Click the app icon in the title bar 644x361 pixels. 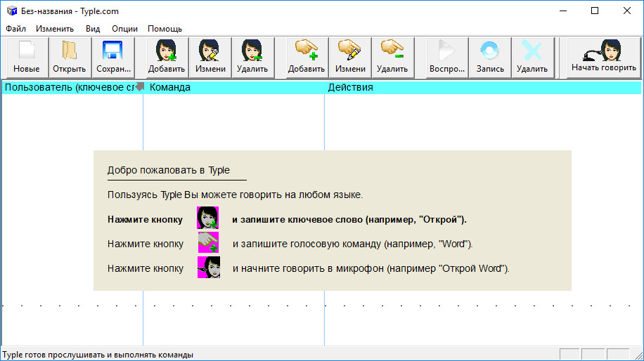point(11,11)
